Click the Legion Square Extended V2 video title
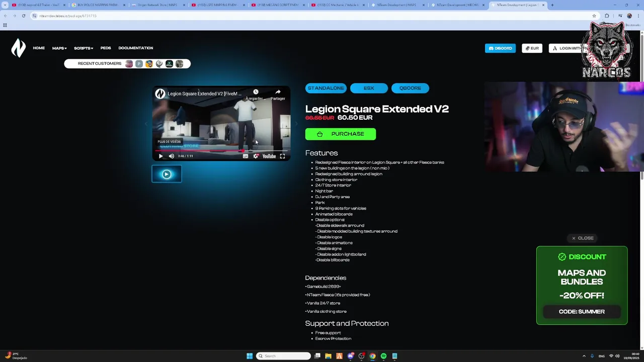Screen dimensions: 644x362 pos(204,94)
